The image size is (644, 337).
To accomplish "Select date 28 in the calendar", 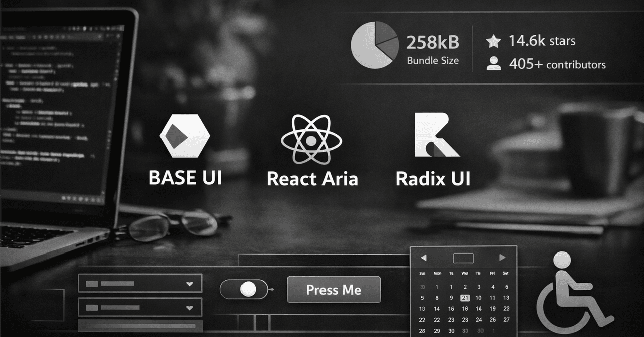I will coord(422,331).
